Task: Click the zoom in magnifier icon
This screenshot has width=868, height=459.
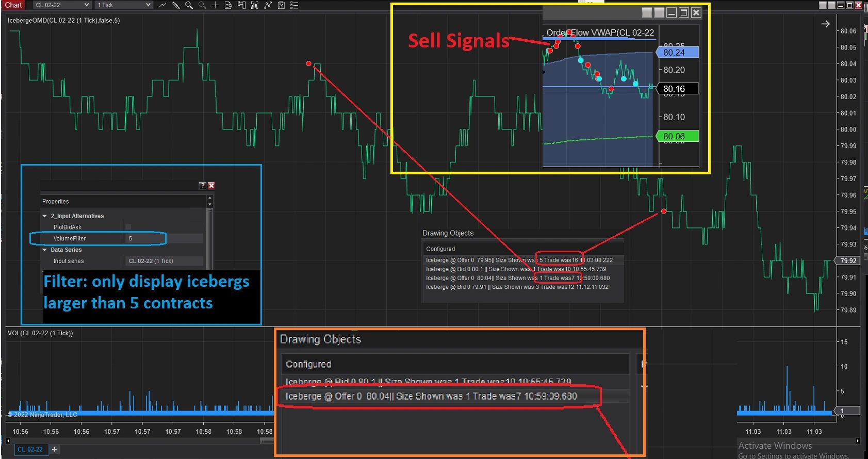Action: [189, 5]
